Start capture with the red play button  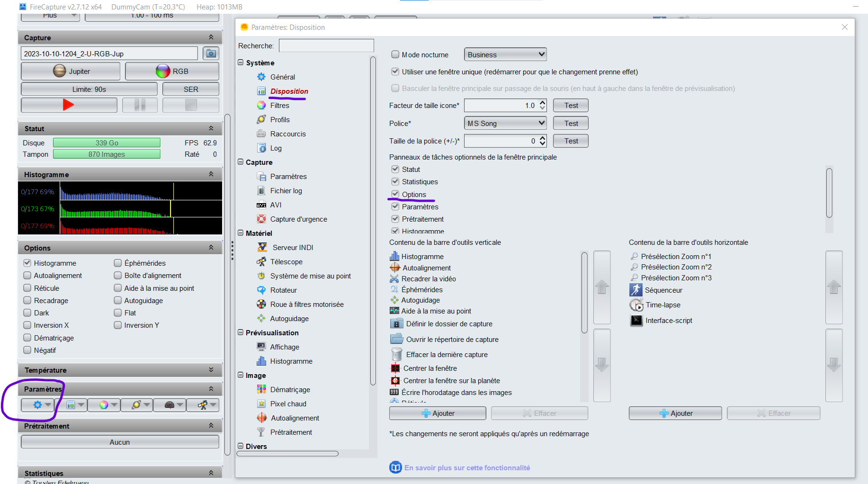(x=69, y=105)
